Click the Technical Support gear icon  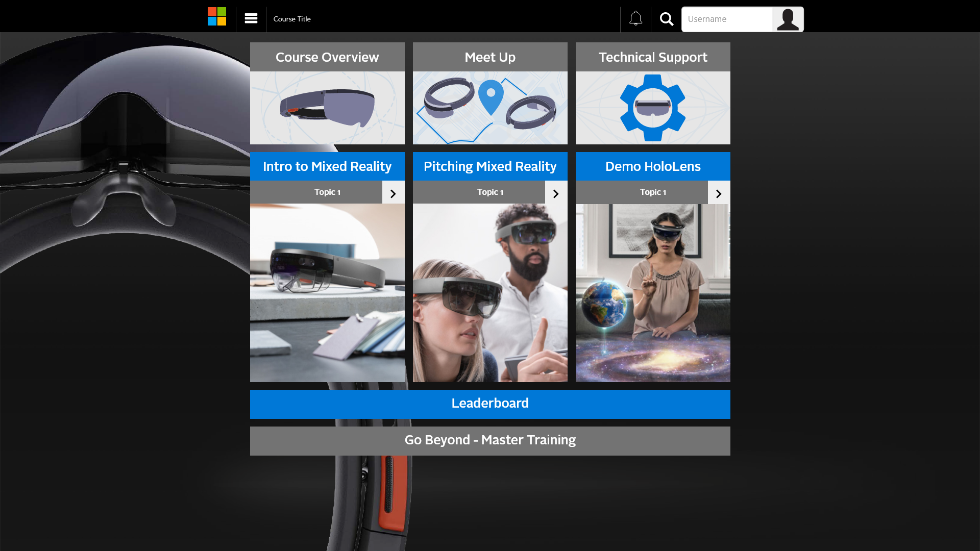(653, 108)
